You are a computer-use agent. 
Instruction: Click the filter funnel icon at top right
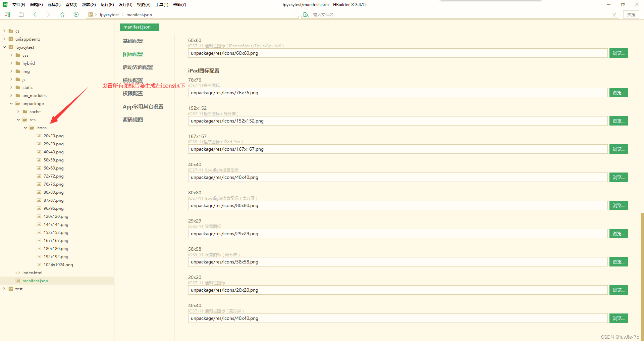coord(614,14)
